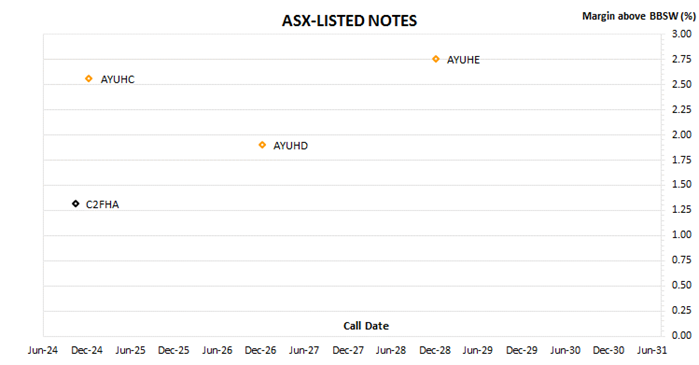The width and height of the screenshot is (699, 365).
Task: Select the Margin above BBSW (%) axis title
Action: pos(639,16)
